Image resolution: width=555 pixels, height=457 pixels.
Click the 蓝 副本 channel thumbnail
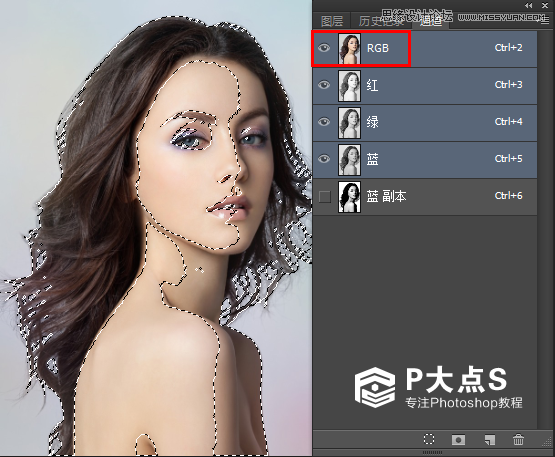[x=349, y=197]
